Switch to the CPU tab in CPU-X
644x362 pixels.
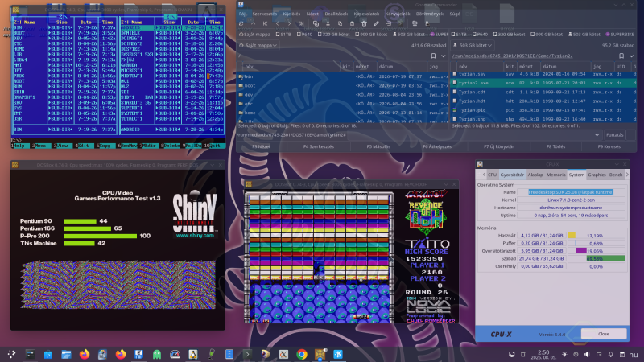click(x=492, y=175)
